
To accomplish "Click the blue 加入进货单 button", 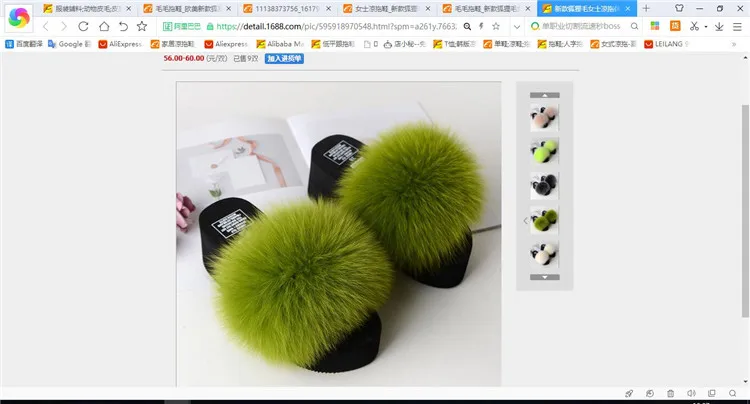I will click(x=284, y=58).
